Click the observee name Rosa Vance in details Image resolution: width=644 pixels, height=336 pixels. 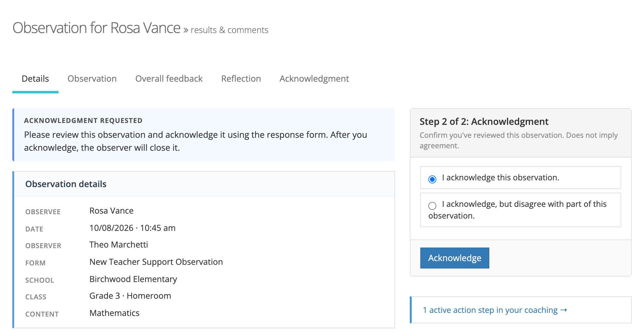111,211
